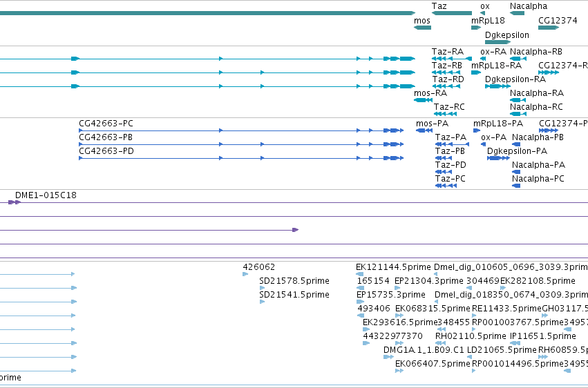
Task: Click the Nacalpha-PC protein label
Action: 538,179
